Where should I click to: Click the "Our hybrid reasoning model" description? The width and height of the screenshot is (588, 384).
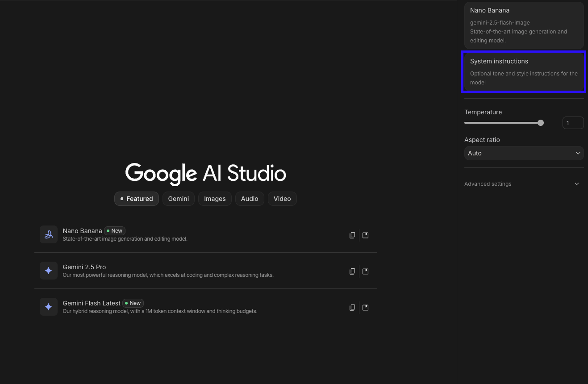[160, 311]
